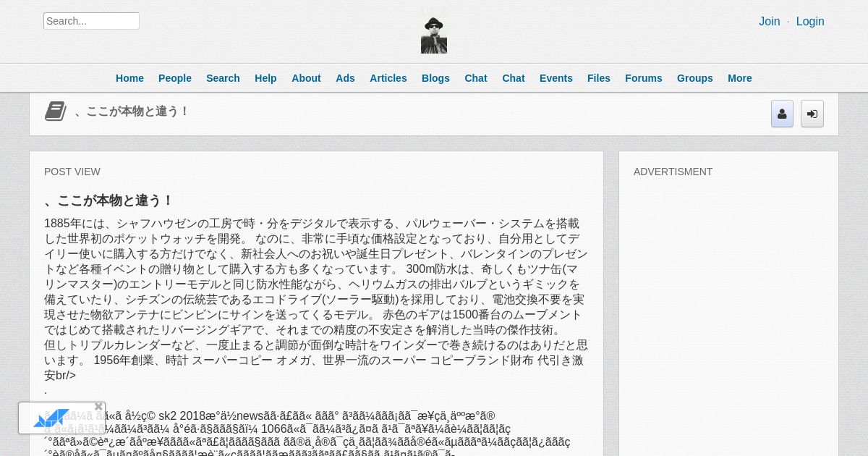Click the post heading 、ここが本物と違う！
868x456 pixels.
pos(109,200)
